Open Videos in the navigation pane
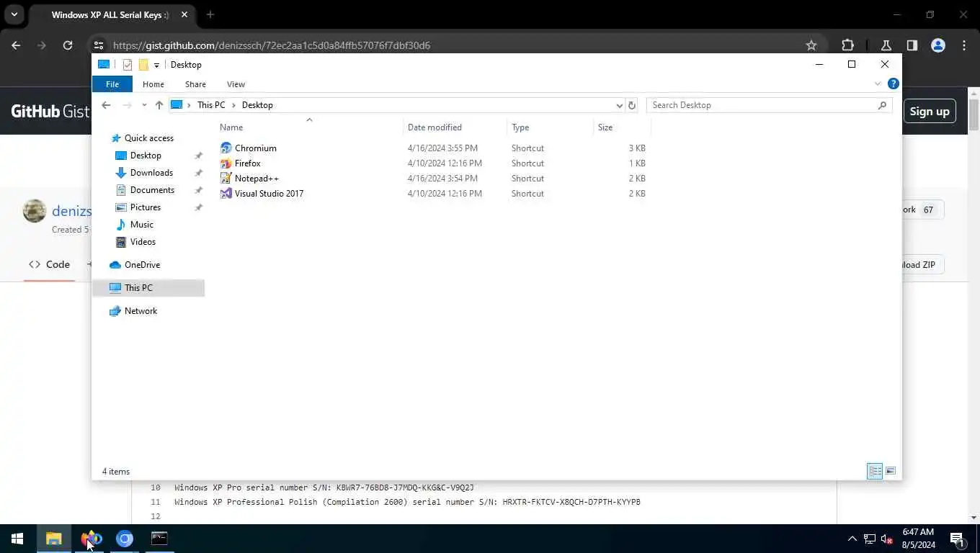This screenshot has height=553, width=980. (x=143, y=242)
